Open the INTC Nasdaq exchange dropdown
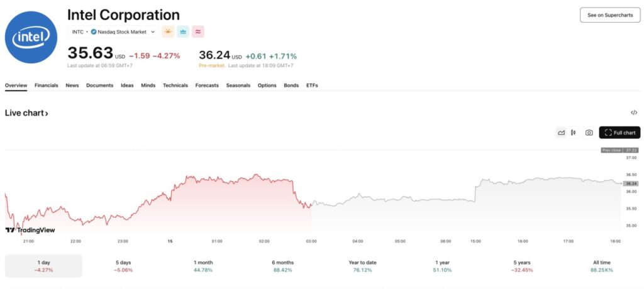Viewport: 644px width, 289px height. (113, 32)
